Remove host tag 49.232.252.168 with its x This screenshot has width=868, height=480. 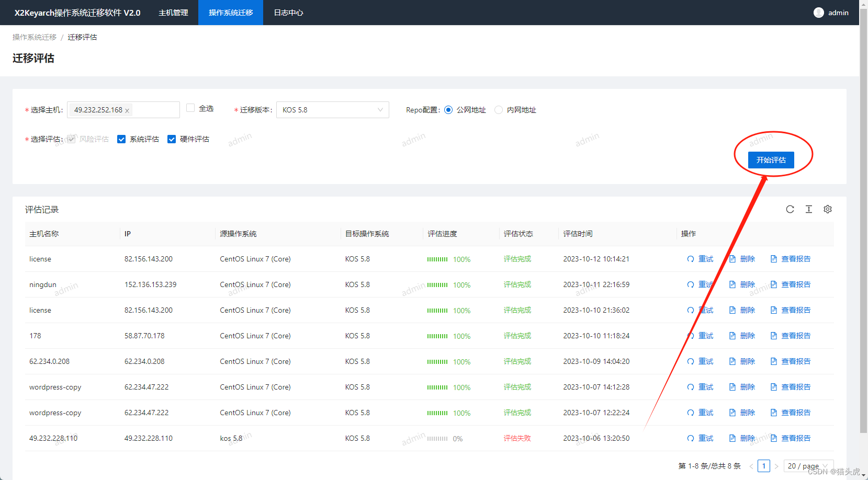(127, 110)
